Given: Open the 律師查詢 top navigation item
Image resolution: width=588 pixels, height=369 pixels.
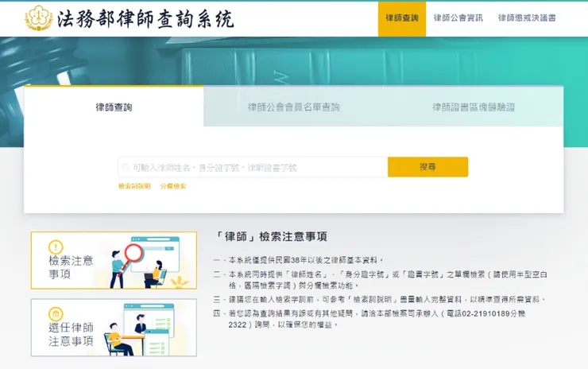Looking at the screenshot, I should coord(402,19).
